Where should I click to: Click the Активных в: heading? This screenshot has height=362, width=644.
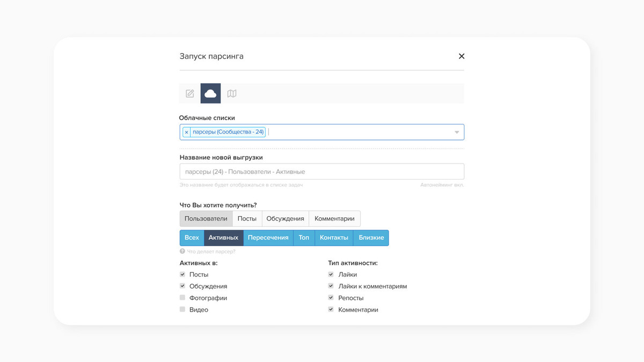click(x=199, y=263)
